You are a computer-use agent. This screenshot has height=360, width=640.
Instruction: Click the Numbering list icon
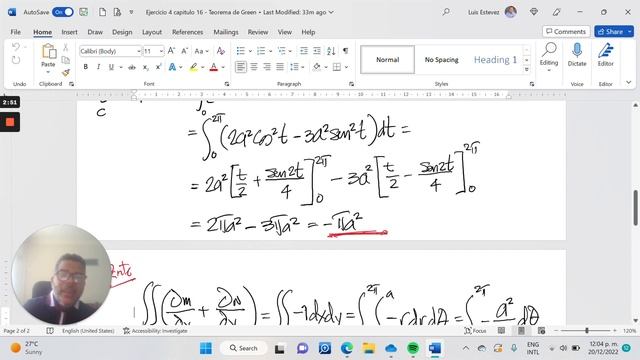[x=261, y=51]
